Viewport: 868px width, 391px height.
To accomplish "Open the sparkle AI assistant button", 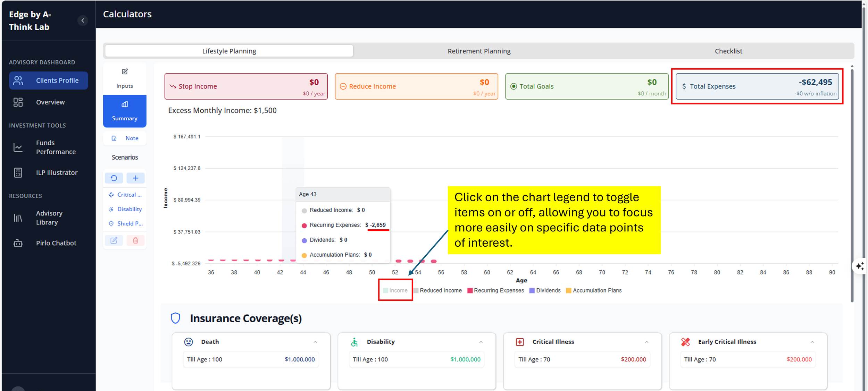I will click(860, 266).
